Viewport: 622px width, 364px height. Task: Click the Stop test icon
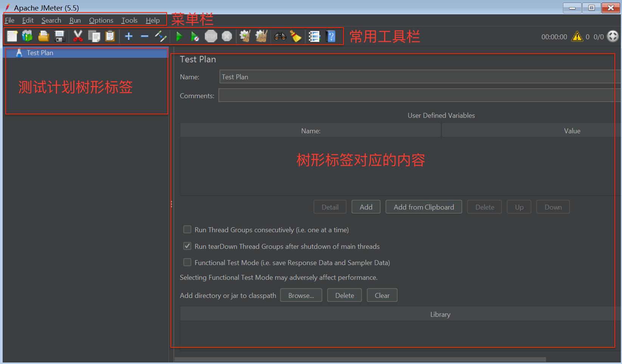211,36
